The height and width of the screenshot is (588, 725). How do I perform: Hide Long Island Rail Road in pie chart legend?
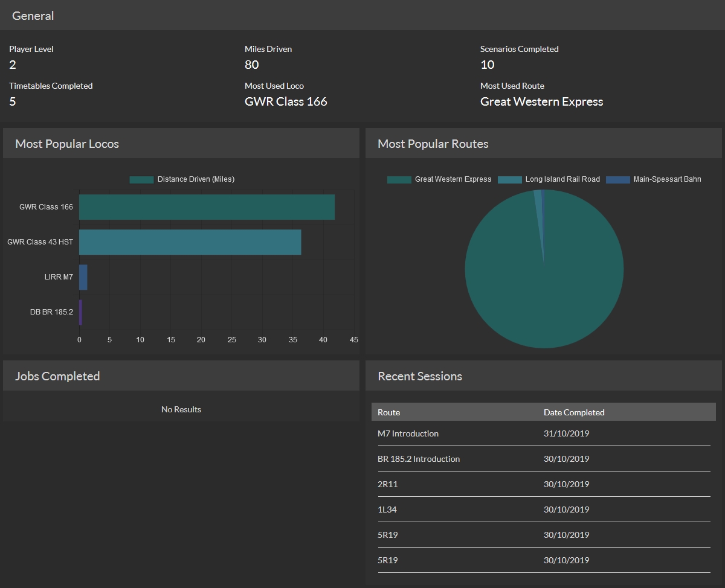point(562,179)
